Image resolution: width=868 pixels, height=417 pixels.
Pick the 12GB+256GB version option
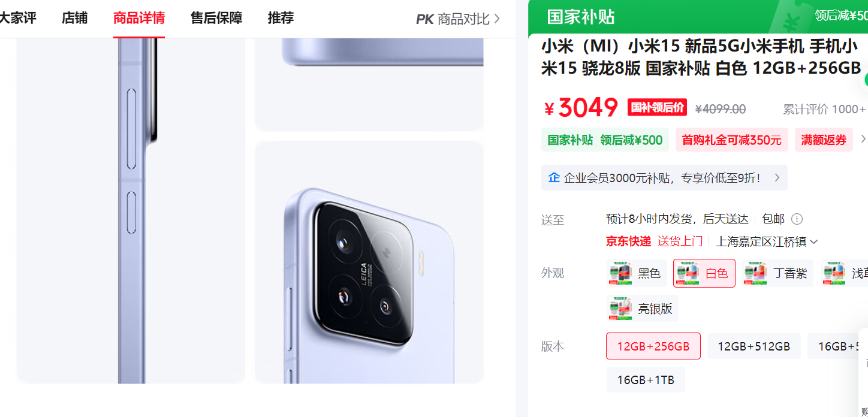[x=653, y=346]
